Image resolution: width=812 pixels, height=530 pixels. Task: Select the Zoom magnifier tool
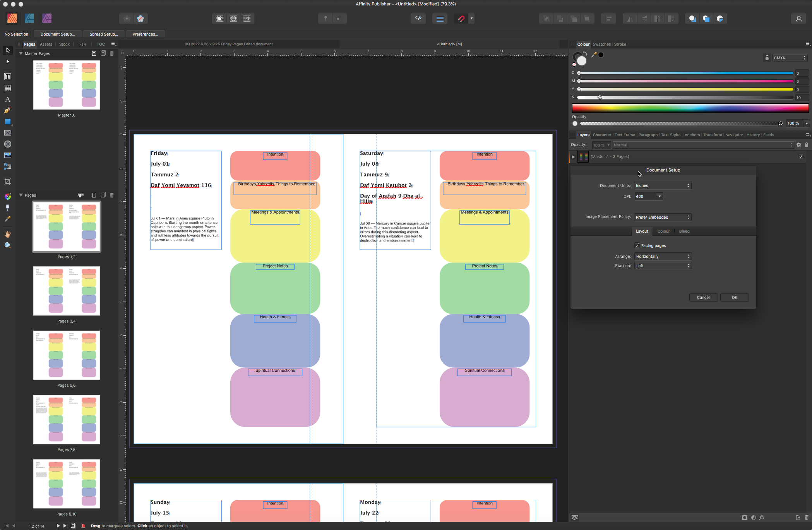pyautogui.click(x=8, y=245)
